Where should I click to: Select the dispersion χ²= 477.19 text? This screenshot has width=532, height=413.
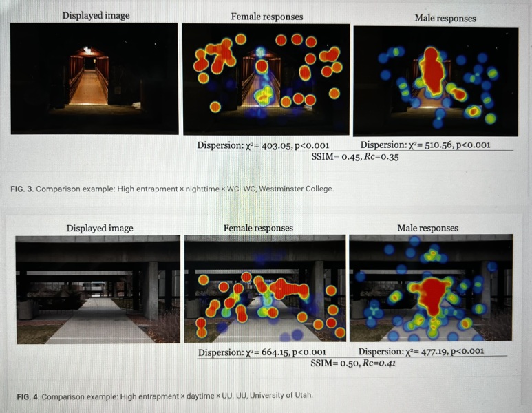pyautogui.click(x=421, y=351)
